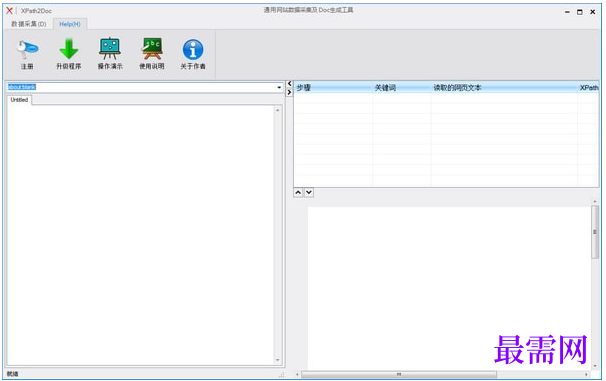
Task: Open the 使用说明 instructions icon
Action: (x=152, y=49)
